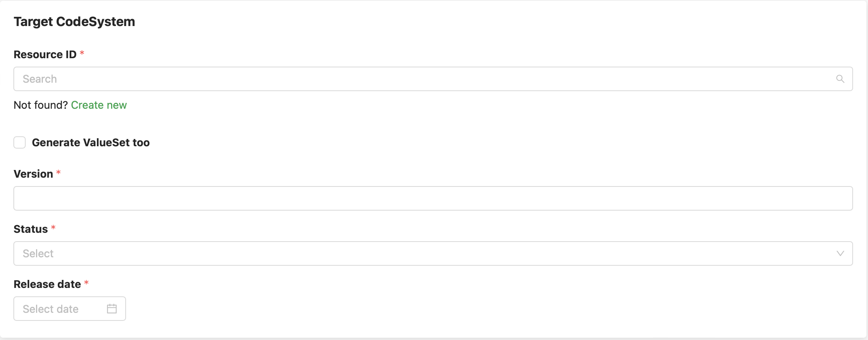Image resolution: width=868 pixels, height=340 pixels.
Task: Click the required asterisk next to Status
Action: click(53, 228)
